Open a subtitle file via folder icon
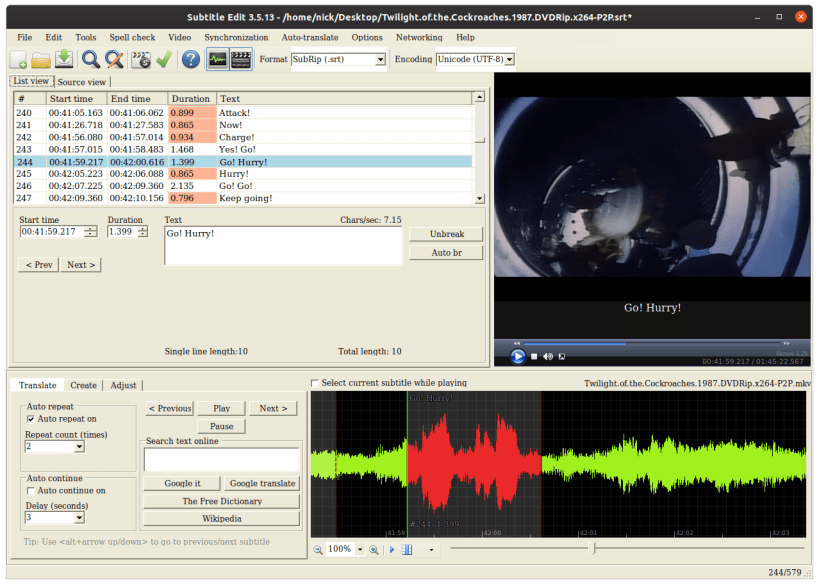Viewport: 819px width, 585px height. point(41,60)
